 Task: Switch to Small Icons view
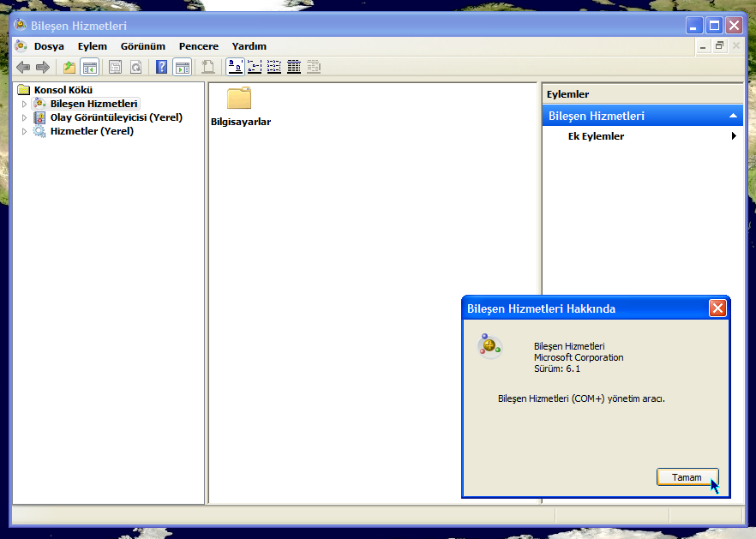[255, 67]
